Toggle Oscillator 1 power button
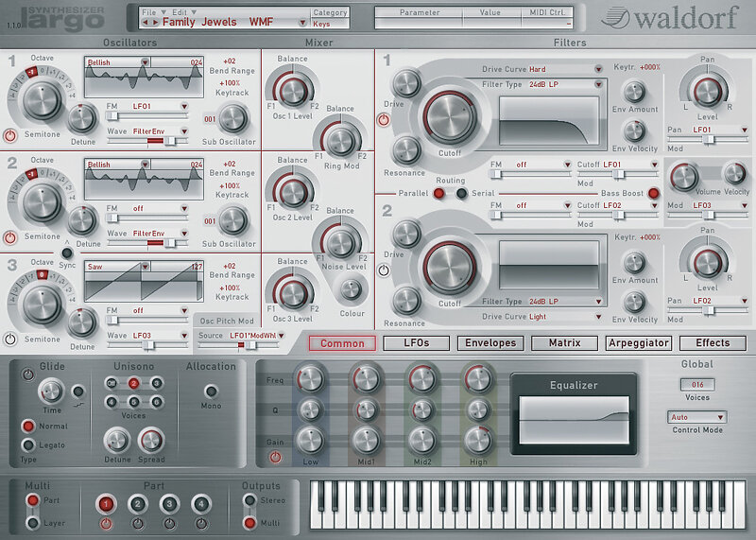This screenshot has width=756, height=540. click(10, 135)
